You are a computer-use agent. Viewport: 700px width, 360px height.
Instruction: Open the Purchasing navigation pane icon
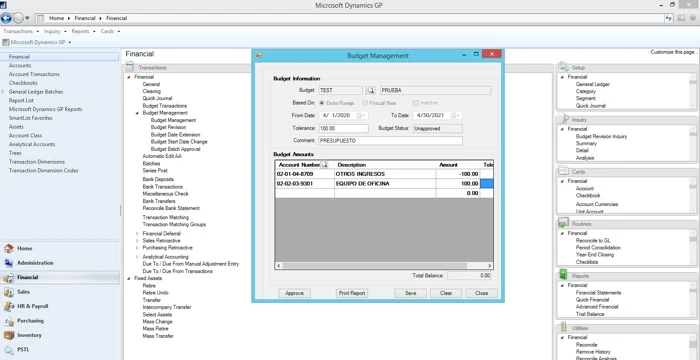8,321
